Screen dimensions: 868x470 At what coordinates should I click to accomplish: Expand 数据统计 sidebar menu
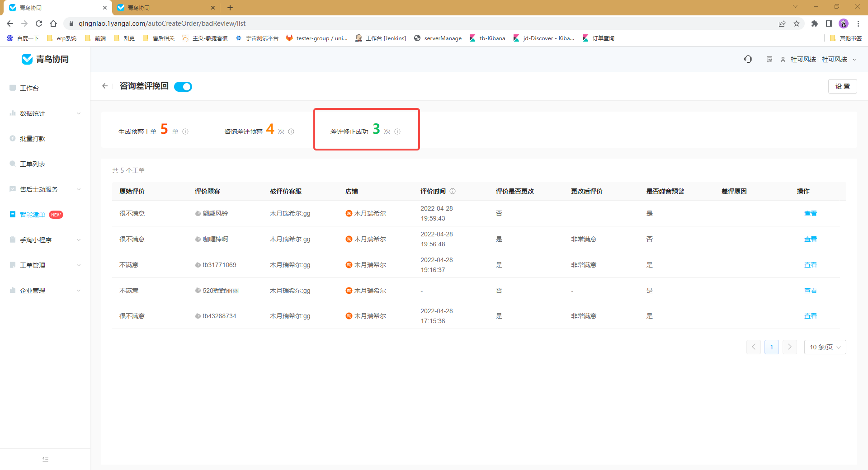45,113
